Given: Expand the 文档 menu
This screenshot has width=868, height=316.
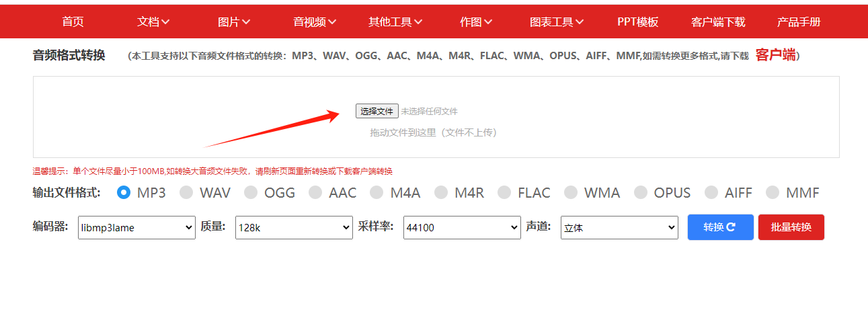Looking at the screenshot, I should [x=153, y=22].
